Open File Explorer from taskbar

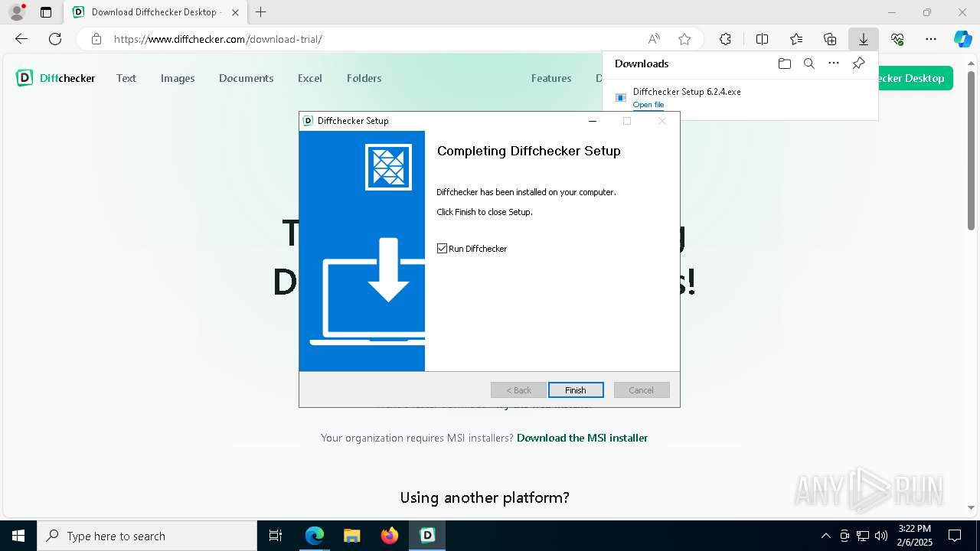[351, 536]
